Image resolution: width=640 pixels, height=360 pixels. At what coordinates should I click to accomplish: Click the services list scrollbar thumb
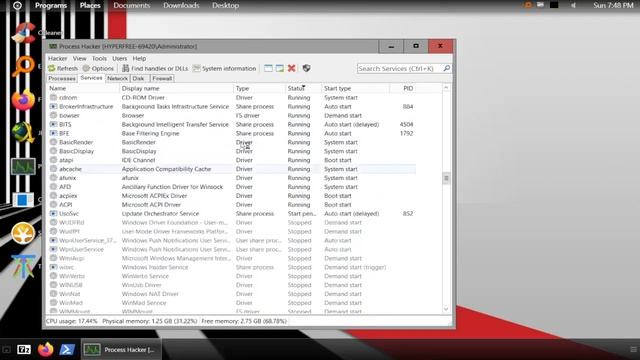[x=446, y=178]
